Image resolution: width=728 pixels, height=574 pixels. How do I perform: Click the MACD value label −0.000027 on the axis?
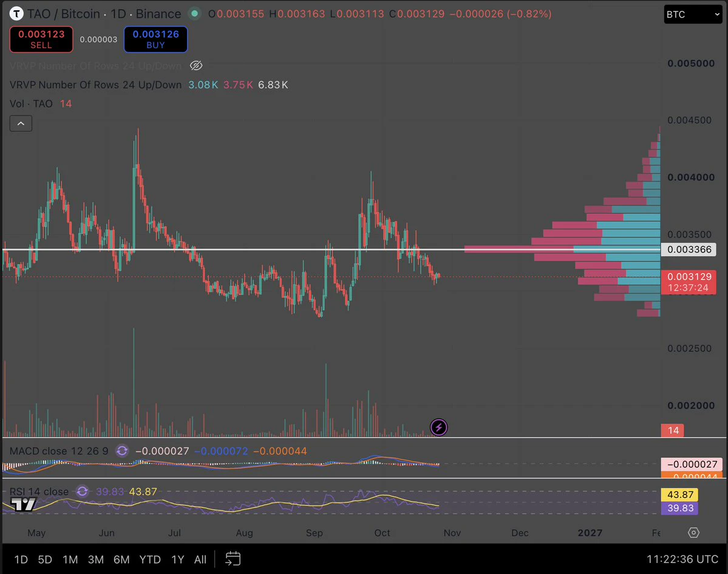pos(692,465)
